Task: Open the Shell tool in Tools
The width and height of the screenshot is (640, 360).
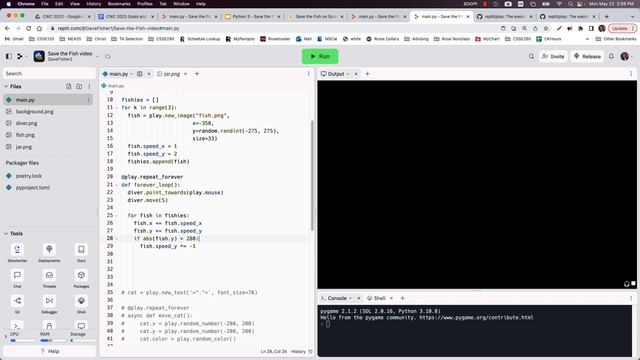Action: [x=81, y=304]
